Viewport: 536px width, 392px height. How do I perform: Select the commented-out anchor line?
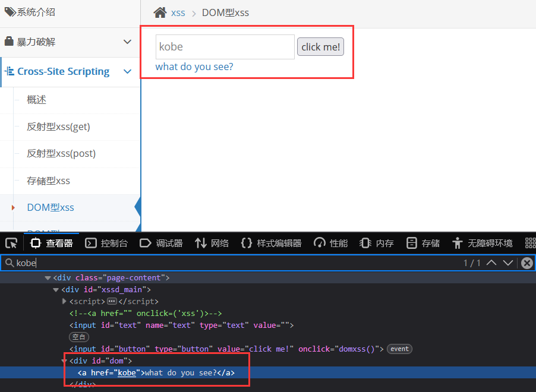click(x=146, y=314)
